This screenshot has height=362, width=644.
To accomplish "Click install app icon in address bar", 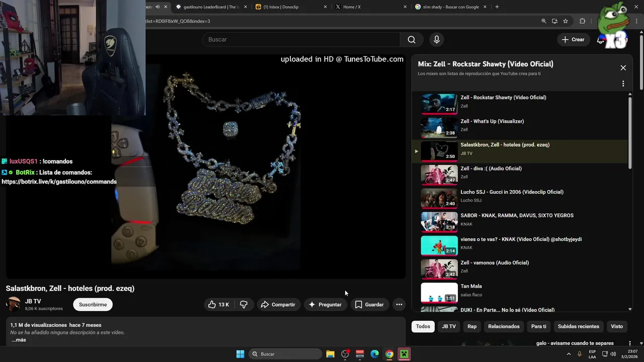I will coord(554,21).
